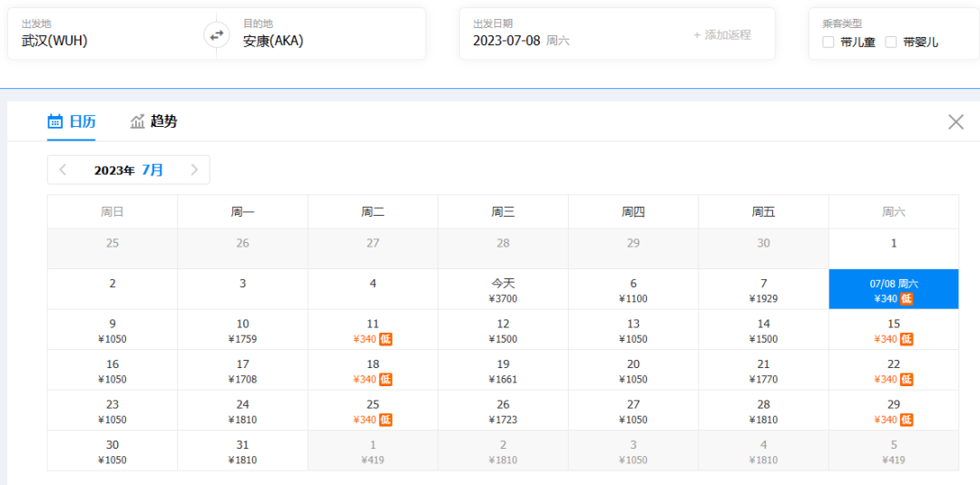This screenshot has width=980, height=485.
Task: Click 添加返程 to add return trip
Action: [722, 34]
